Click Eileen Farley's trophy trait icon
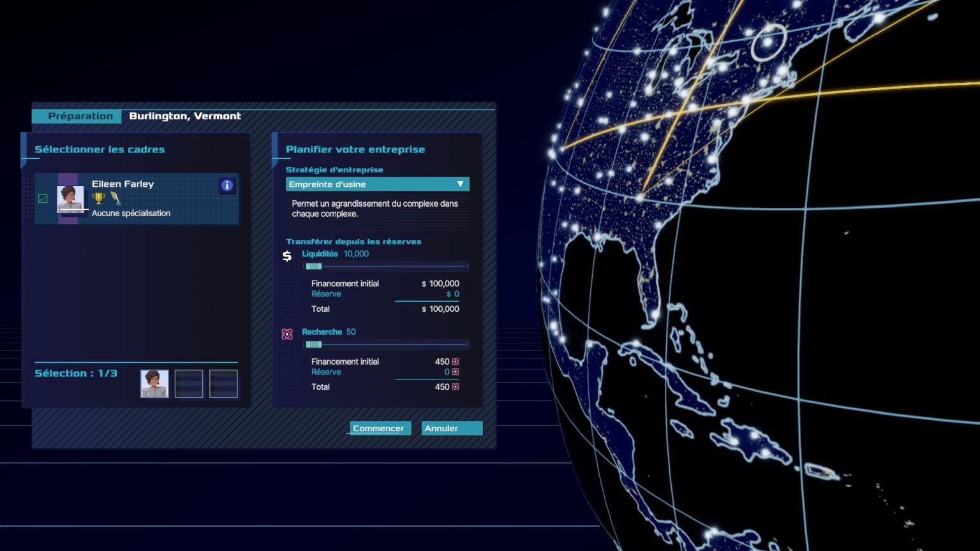 [x=98, y=199]
